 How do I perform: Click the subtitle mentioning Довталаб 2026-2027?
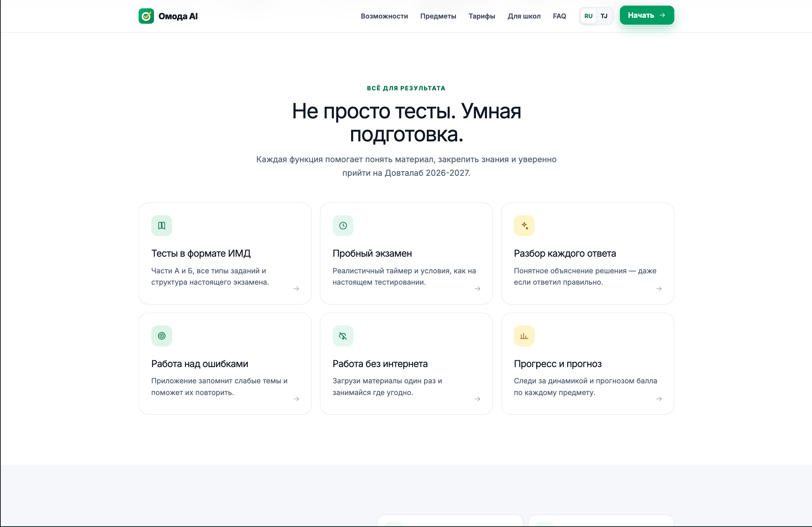click(406, 166)
